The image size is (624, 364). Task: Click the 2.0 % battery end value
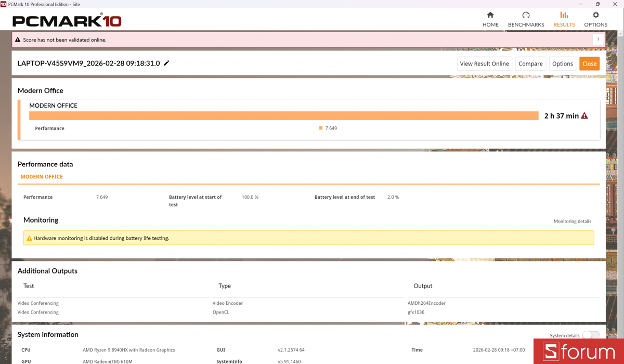coord(393,197)
